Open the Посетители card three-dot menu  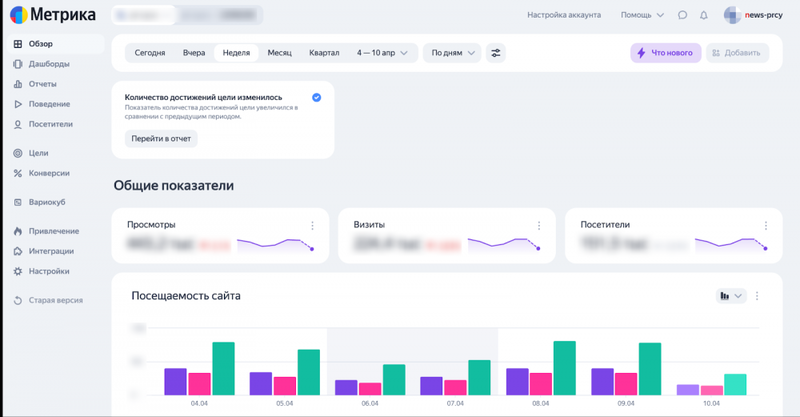[x=766, y=225]
